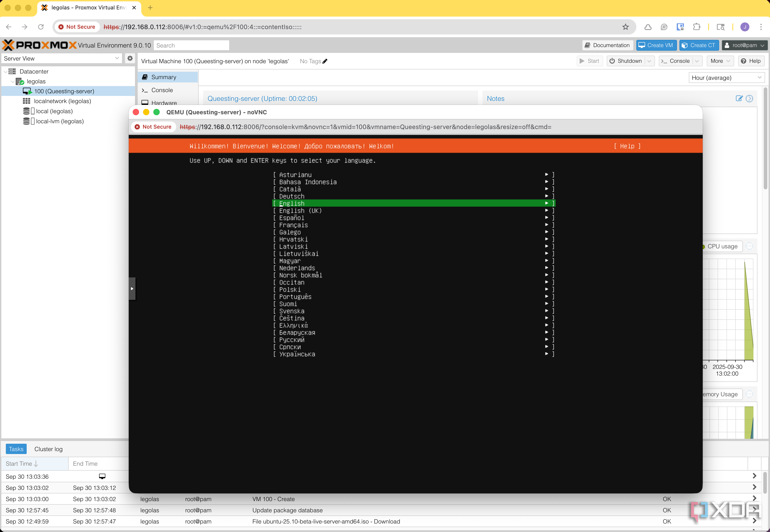Click the Create VM button

[656, 45]
